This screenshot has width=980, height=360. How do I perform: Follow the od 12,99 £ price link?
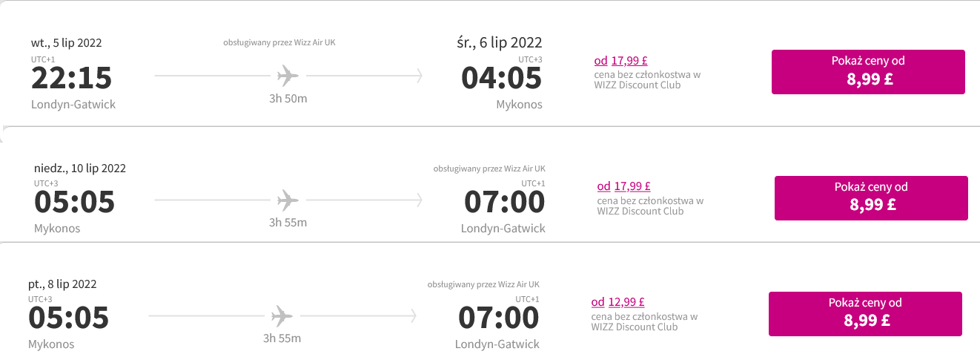click(x=618, y=302)
